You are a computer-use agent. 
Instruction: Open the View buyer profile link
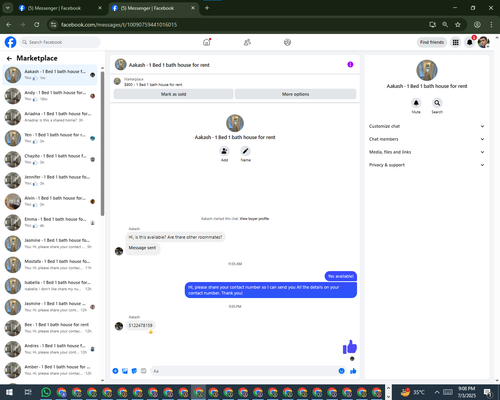(254, 219)
